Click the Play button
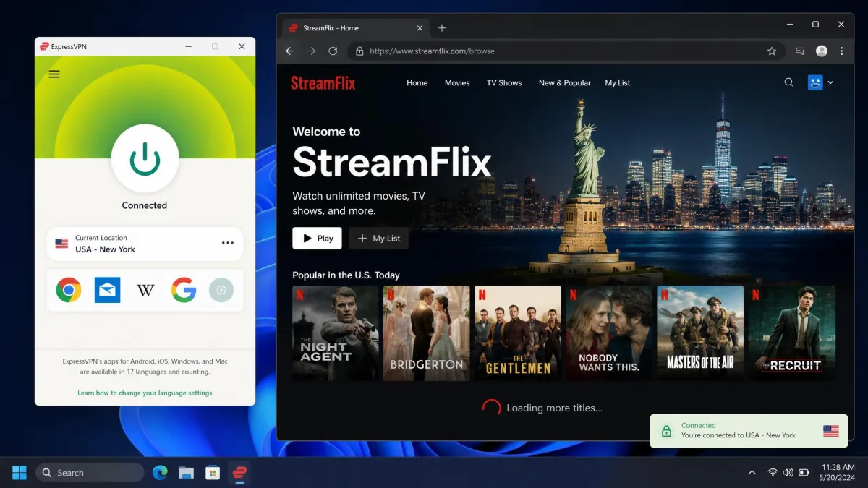Viewport: 868px width, 488px height. click(x=317, y=239)
